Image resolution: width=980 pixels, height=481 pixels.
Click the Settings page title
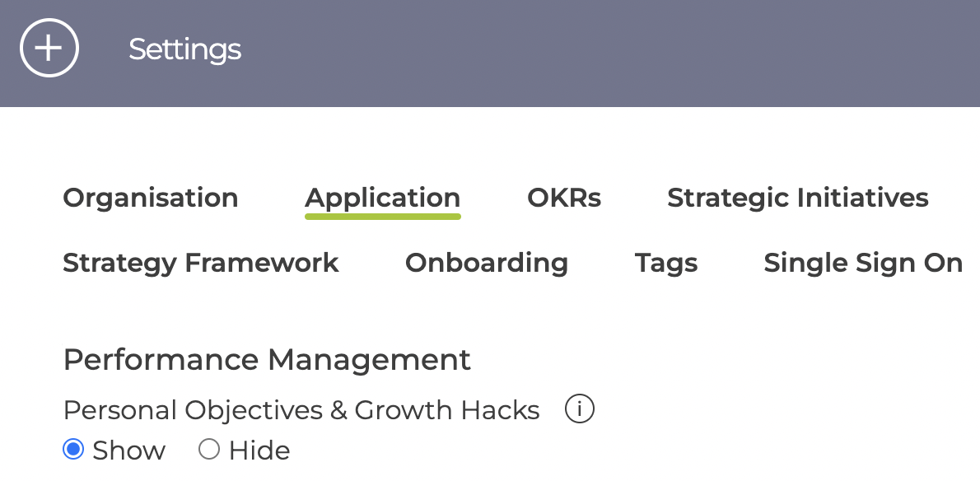pyautogui.click(x=184, y=49)
